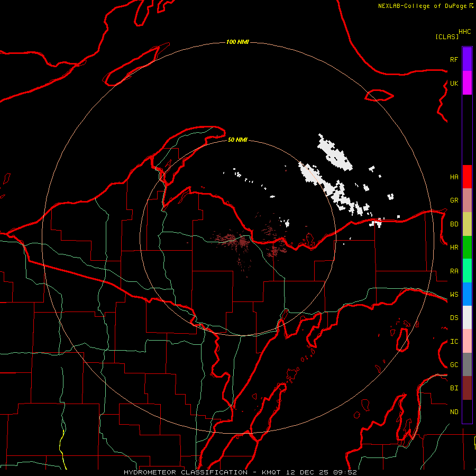Screen dimensions: 476x476
Task: Click the BI legend label
Action: pyautogui.click(x=454, y=388)
